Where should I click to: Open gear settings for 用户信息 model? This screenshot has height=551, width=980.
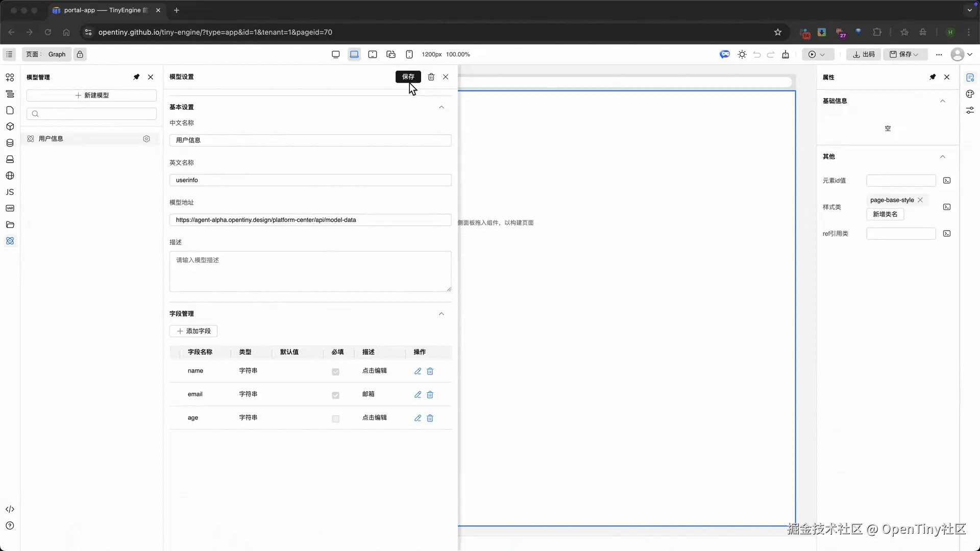click(146, 139)
